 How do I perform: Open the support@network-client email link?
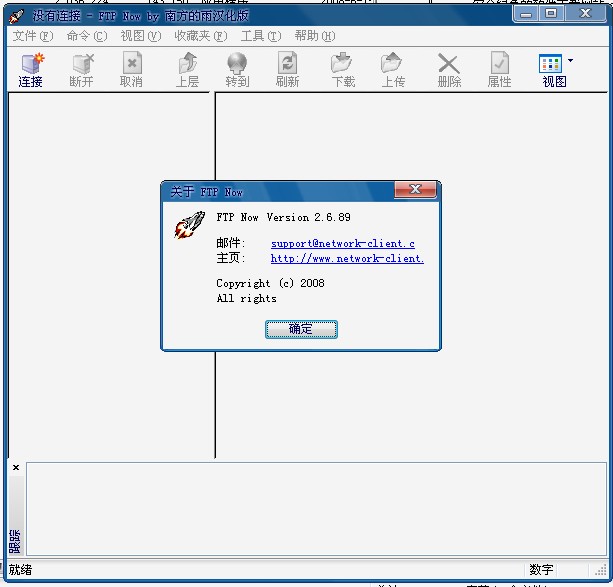342,243
